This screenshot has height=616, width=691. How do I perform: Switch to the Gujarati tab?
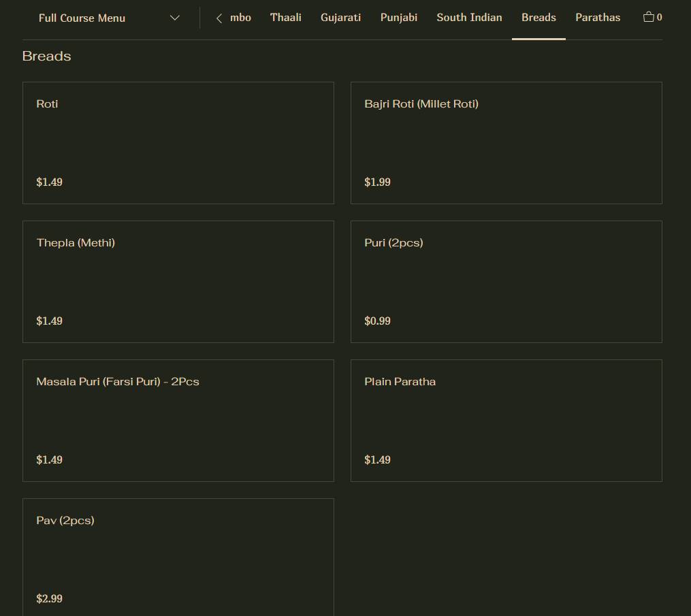340,18
